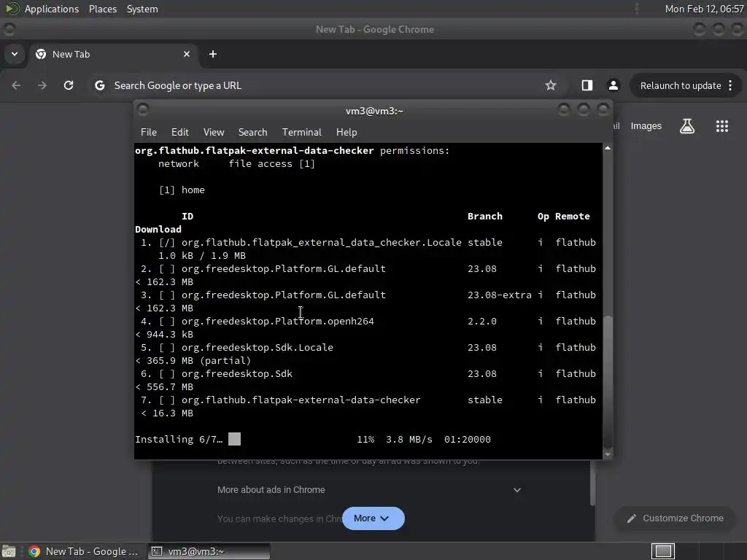Open Places menu

click(102, 9)
